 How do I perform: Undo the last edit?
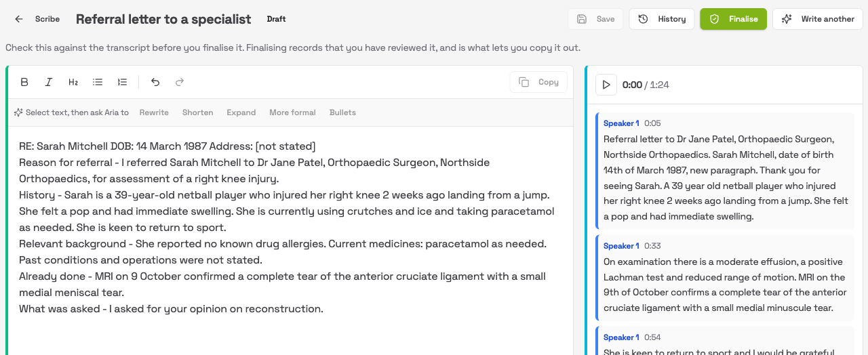(155, 82)
